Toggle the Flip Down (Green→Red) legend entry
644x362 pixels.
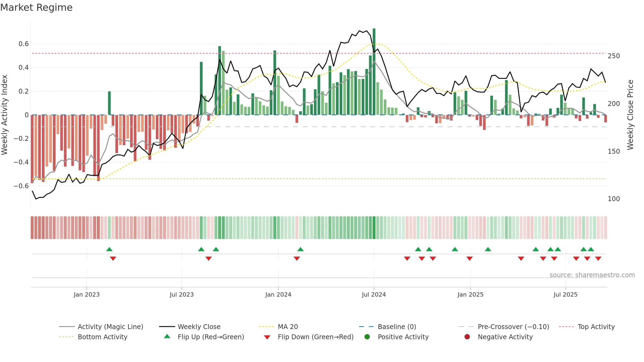point(309,337)
